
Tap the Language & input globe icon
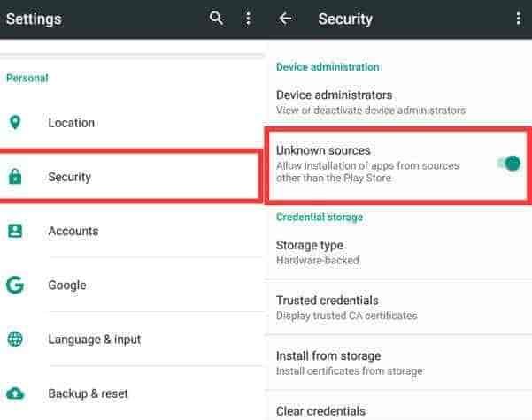(14, 339)
